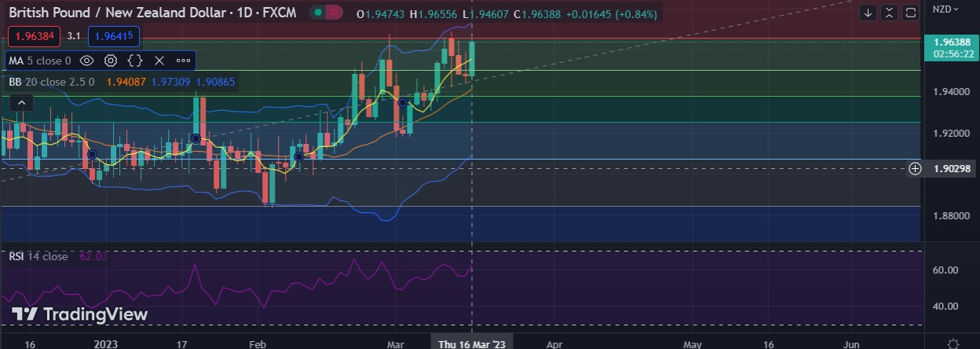Open MA indicator settings gear
Screen dimensions: 980x349
[x=111, y=61]
